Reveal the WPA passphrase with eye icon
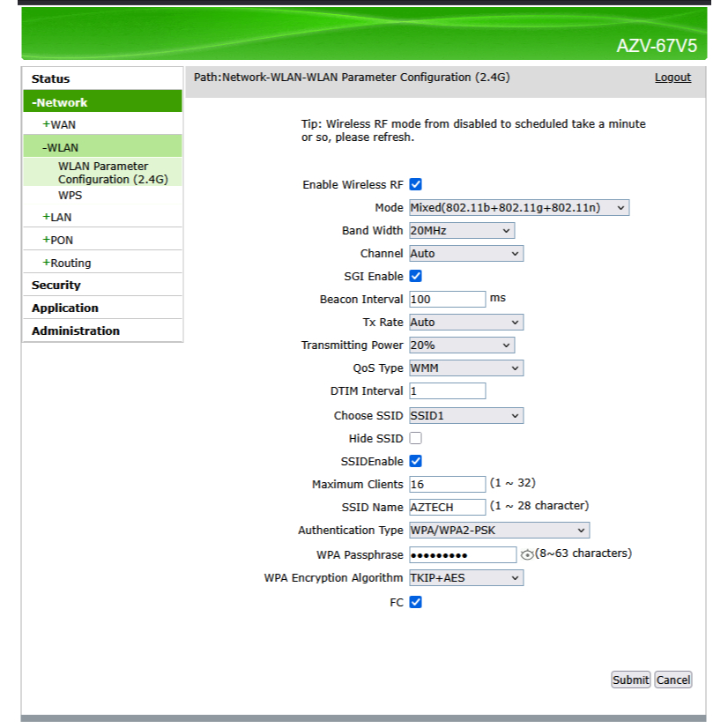The image size is (728, 728). coord(527,554)
